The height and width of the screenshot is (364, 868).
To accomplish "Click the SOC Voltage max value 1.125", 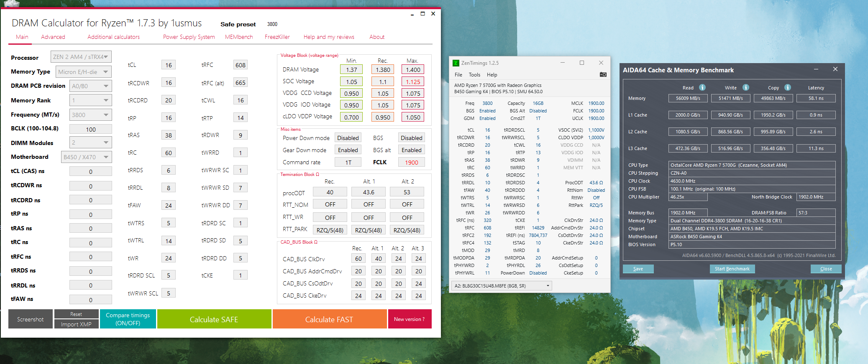I will pos(413,82).
